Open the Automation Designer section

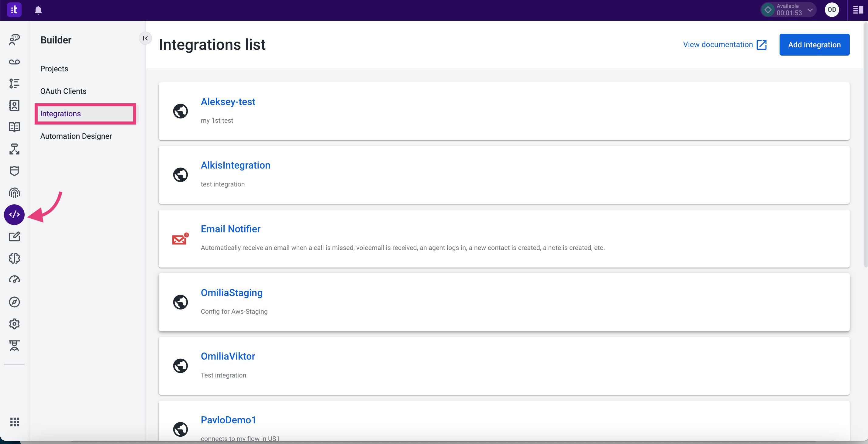click(76, 136)
